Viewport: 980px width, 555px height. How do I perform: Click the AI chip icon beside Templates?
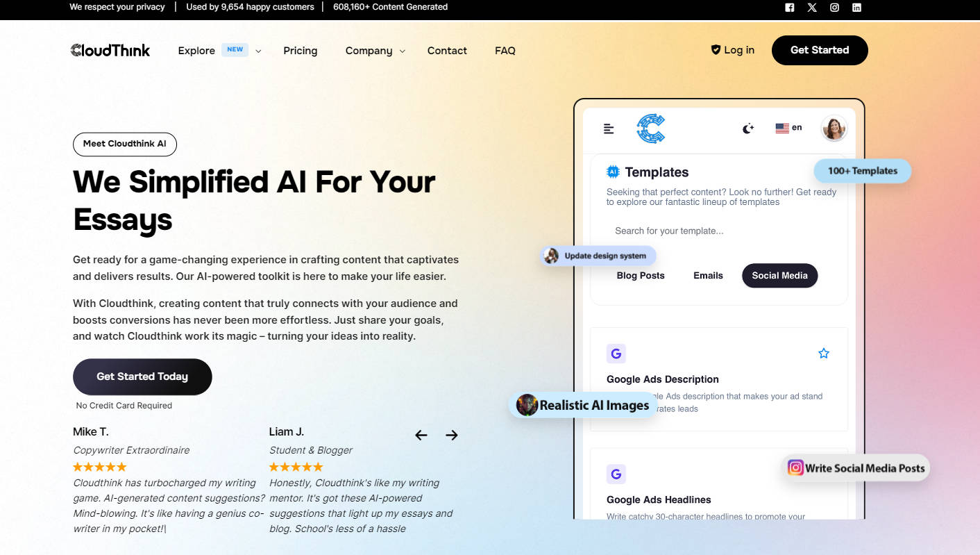613,172
